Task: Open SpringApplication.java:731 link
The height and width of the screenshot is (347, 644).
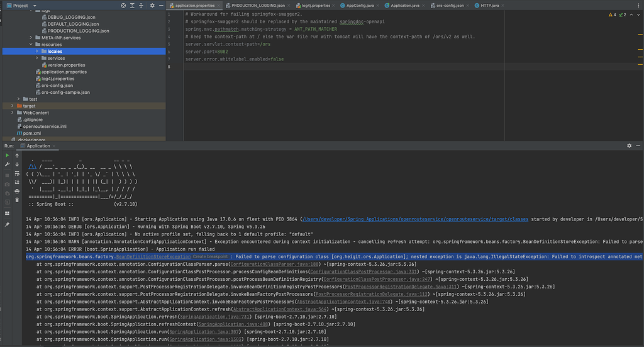Action: click(215, 317)
